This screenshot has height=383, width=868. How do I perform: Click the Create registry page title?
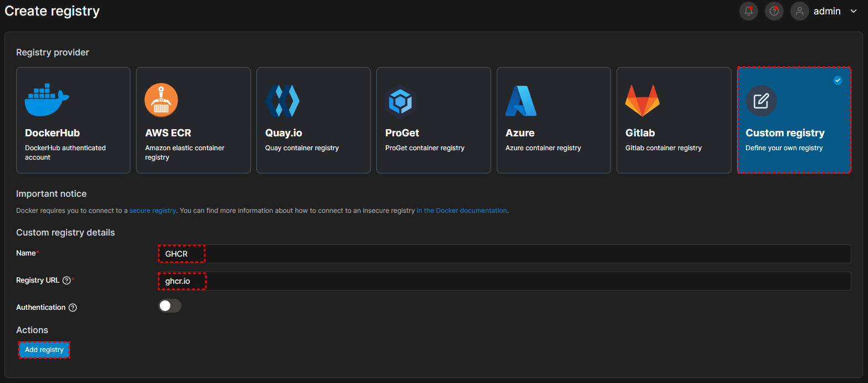[52, 11]
